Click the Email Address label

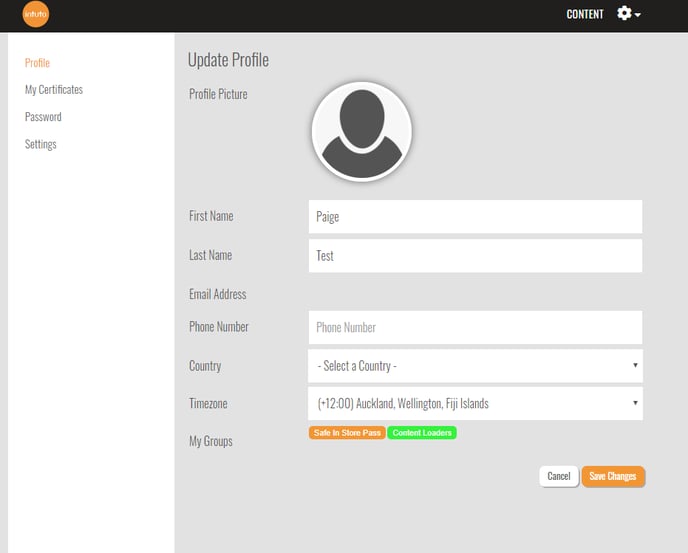218,294
